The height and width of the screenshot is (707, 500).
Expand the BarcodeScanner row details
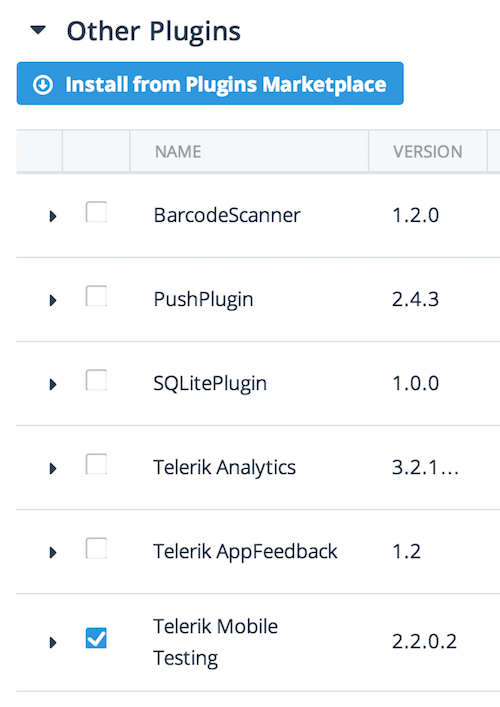[53, 216]
